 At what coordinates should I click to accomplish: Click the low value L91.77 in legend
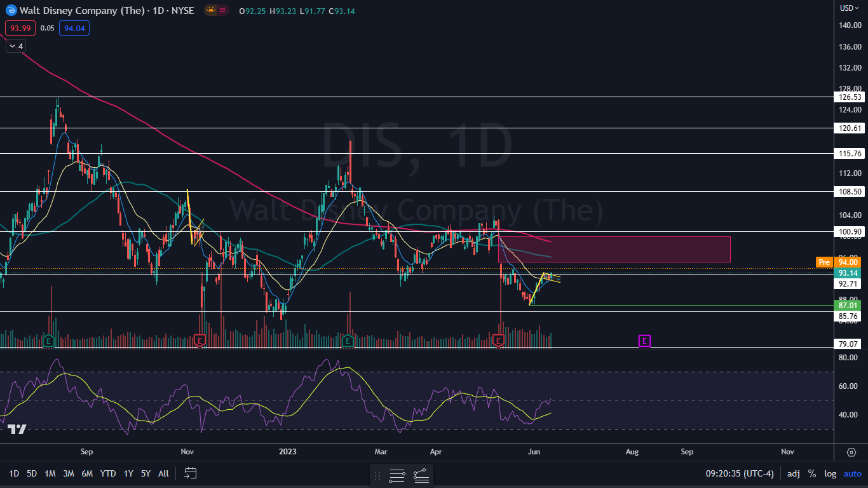pyautogui.click(x=312, y=11)
